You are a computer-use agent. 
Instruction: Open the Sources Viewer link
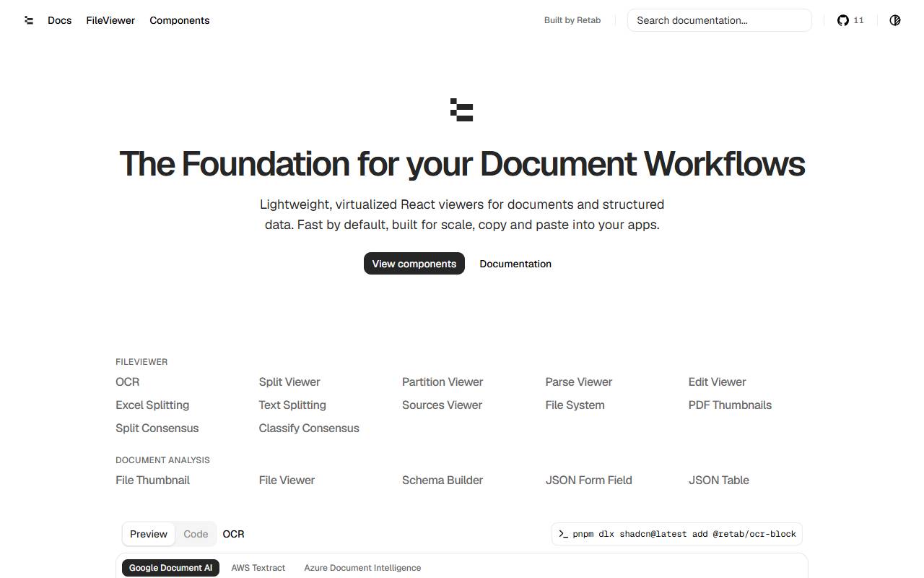pyautogui.click(x=442, y=405)
